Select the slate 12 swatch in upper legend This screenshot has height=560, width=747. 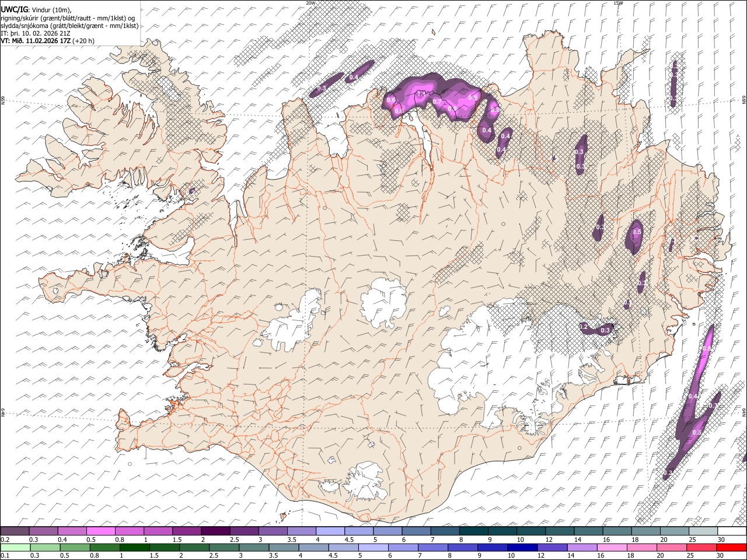click(559, 531)
